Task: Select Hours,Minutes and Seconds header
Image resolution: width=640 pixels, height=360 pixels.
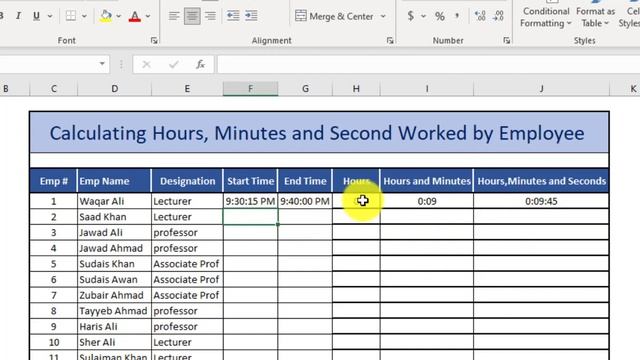Action: point(541,181)
